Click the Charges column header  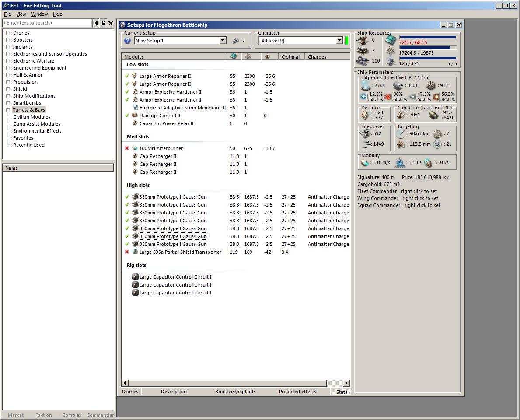[327, 57]
